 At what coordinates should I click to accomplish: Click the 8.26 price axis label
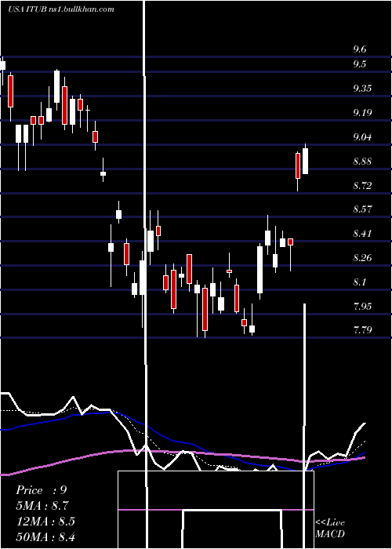coord(362,258)
